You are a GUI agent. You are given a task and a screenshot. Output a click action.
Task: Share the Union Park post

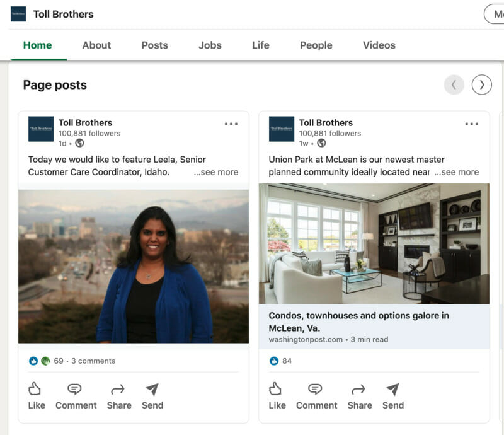coord(360,396)
